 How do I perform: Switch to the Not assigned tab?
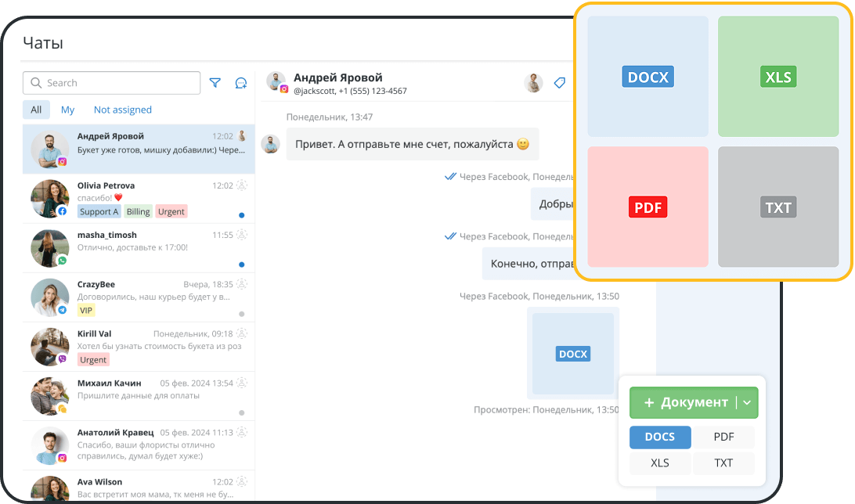(x=122, y=110)
